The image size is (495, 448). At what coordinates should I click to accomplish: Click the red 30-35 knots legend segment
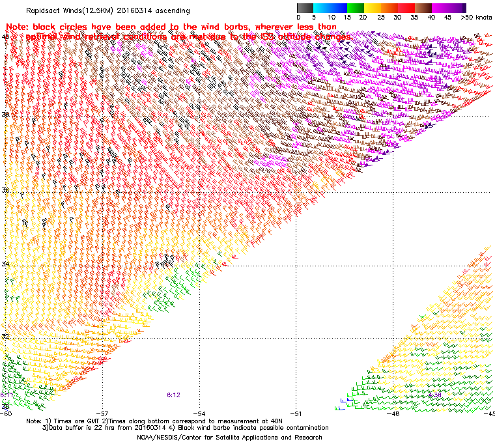[x=406, y=8]
